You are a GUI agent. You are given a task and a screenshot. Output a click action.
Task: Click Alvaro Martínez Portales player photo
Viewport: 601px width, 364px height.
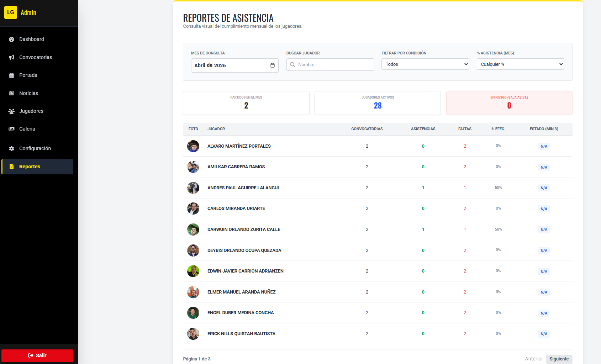(x=193, y=146)
